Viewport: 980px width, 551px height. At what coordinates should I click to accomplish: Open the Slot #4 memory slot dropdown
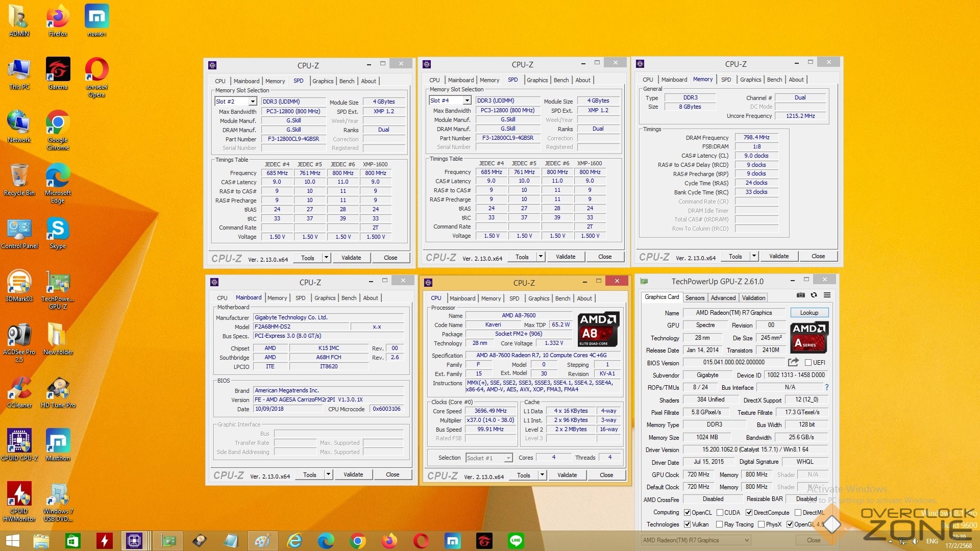467,101
